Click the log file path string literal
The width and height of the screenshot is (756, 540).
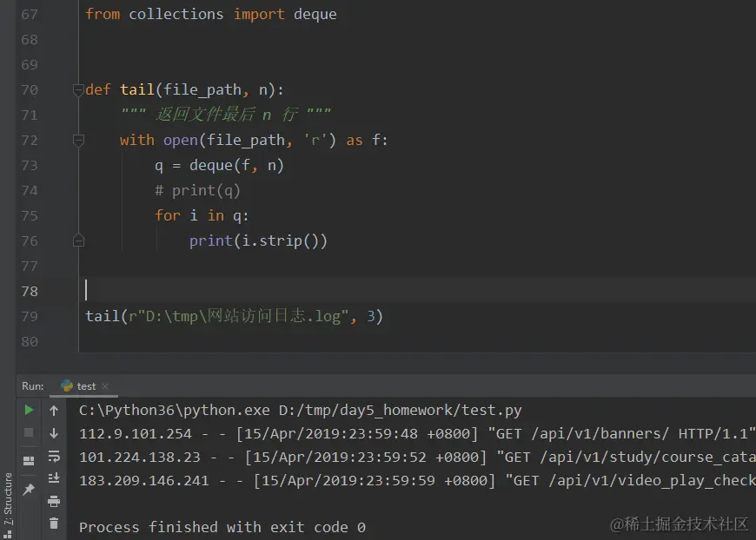point(239,316)
